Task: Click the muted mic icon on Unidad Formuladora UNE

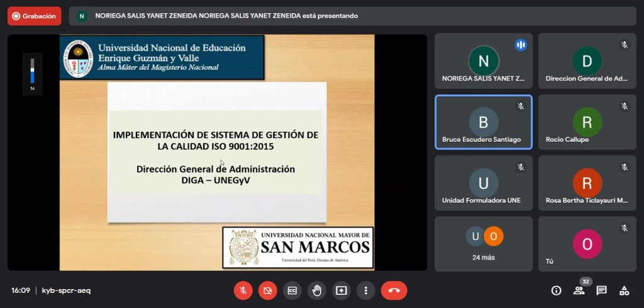Action: (x=521, y=168)
